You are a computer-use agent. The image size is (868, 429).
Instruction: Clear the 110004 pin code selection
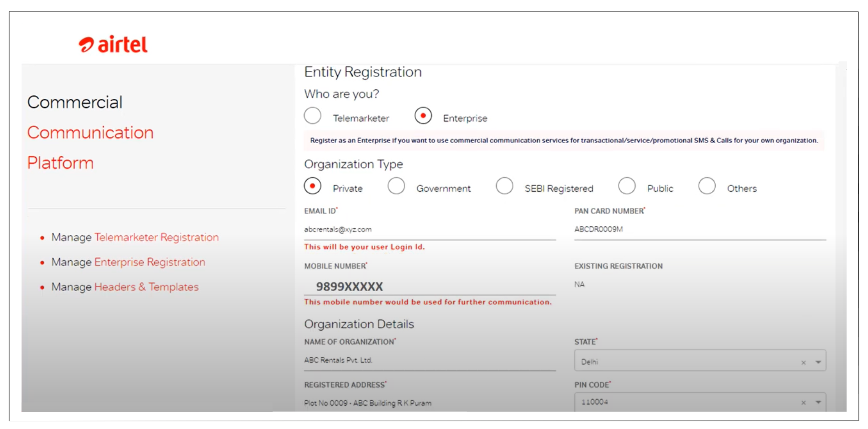(803, 402)
